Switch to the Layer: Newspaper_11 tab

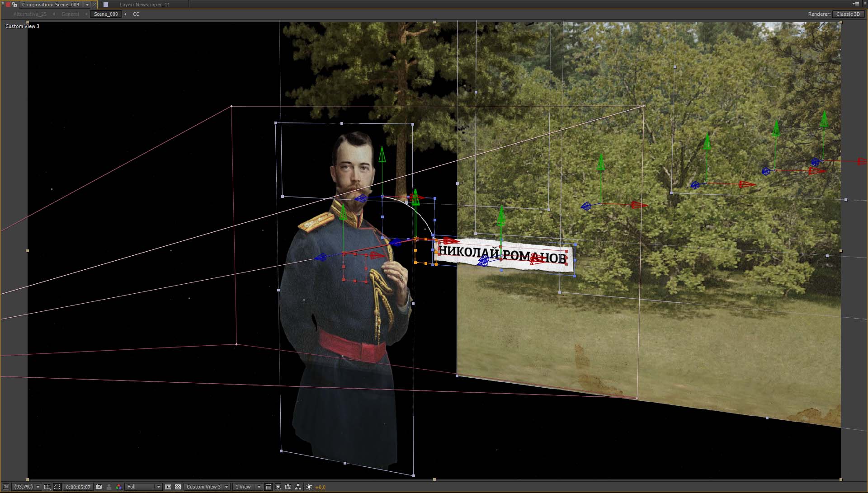(x=145, y=5)
